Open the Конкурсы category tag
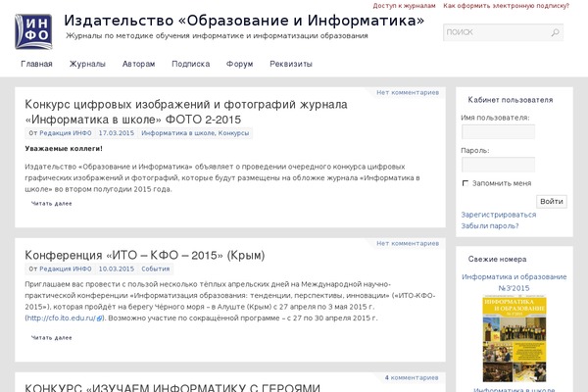 (x=233, y=133)
